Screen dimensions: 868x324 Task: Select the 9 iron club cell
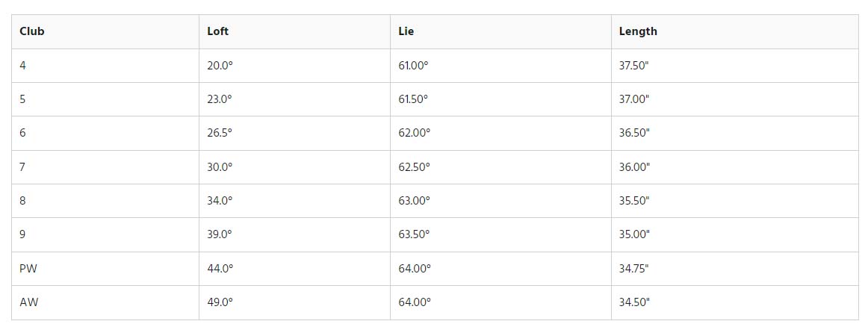[105, 235]
